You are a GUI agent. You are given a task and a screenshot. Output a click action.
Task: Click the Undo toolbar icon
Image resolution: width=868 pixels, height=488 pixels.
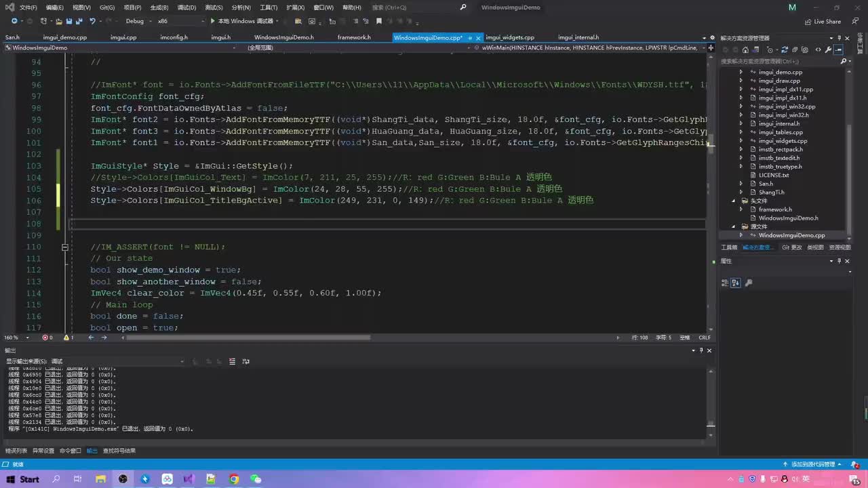point(93,21)
